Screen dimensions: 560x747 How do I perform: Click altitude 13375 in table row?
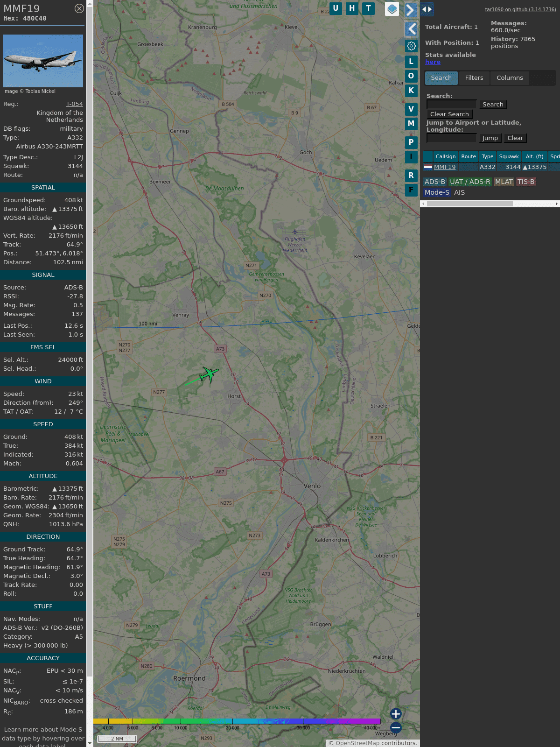click(x=535, y=167)
